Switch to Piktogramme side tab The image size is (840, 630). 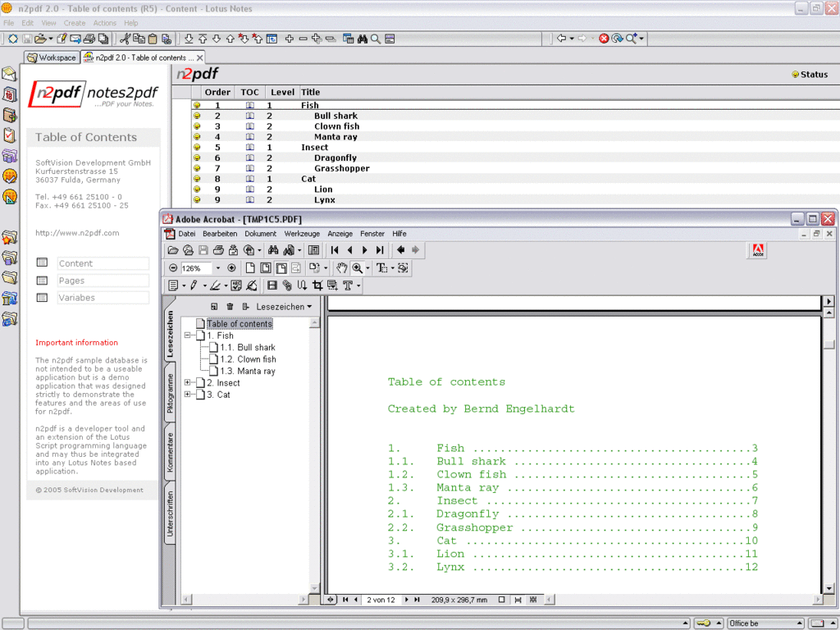point(170,393)
